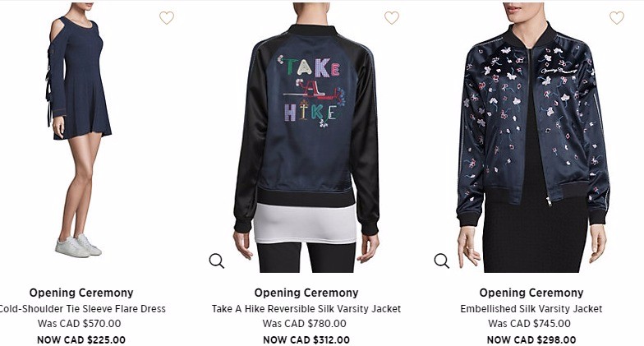View Embellished Silk Varsity Jacket photo
Image resolution: width=644 pixels, height=346 pixels.
coord(532,138)
